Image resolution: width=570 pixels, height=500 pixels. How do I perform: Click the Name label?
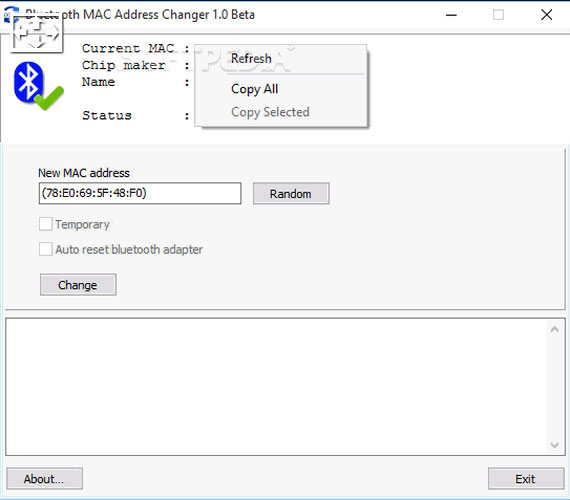pos(99,82)
